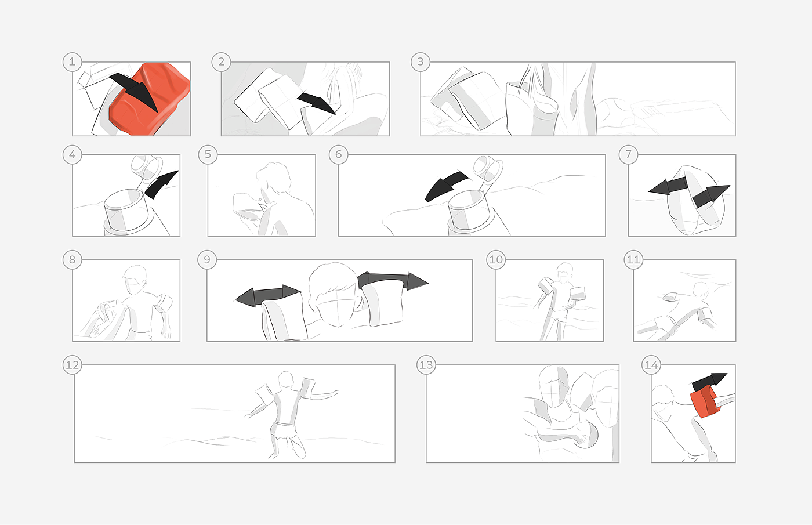812x525 pixels.
Task: Open panel 5, child blowing into armband
Action: point(262,195)
